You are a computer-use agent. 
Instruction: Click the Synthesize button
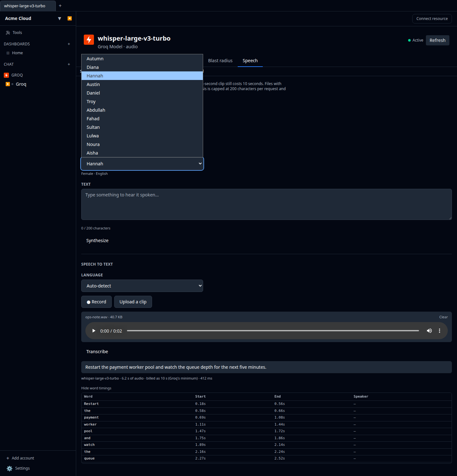coord(97,241)
